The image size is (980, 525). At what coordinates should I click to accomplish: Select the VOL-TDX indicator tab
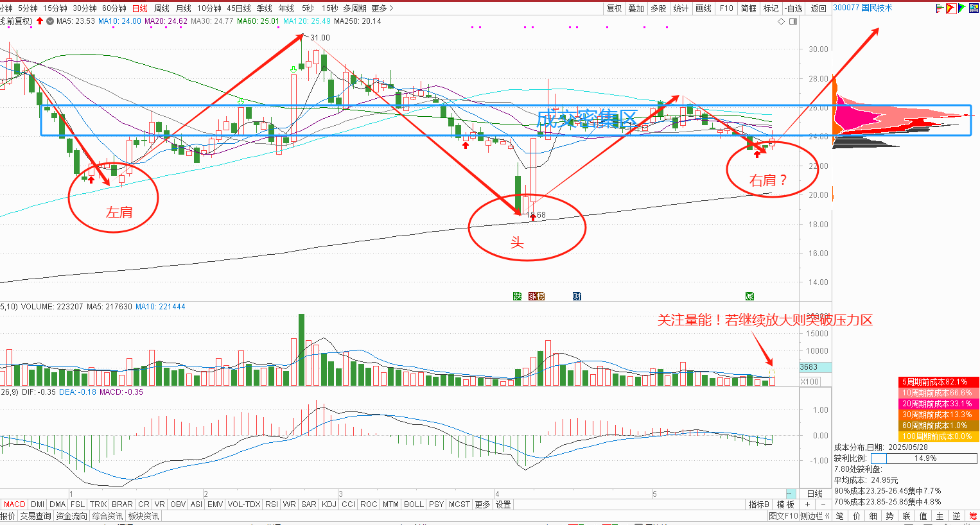pyautogui.click(x=244, y=504)
